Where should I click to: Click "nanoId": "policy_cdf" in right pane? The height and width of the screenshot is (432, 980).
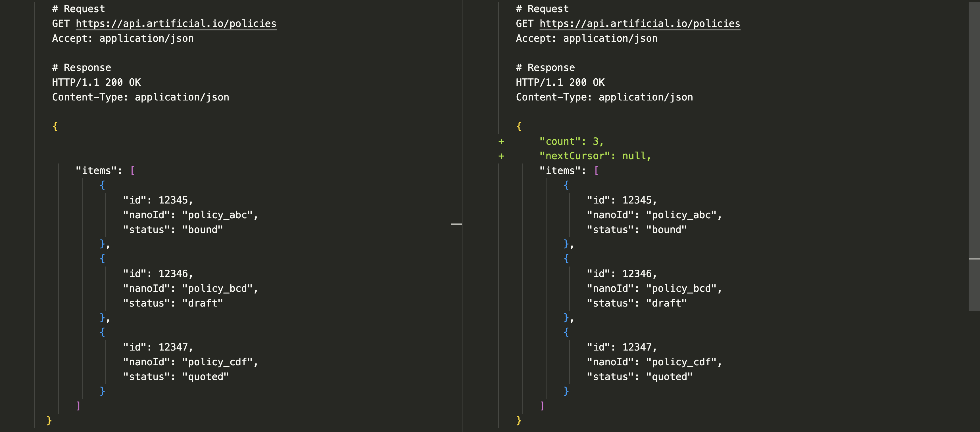pyautogui.click(x=654, y=362)
